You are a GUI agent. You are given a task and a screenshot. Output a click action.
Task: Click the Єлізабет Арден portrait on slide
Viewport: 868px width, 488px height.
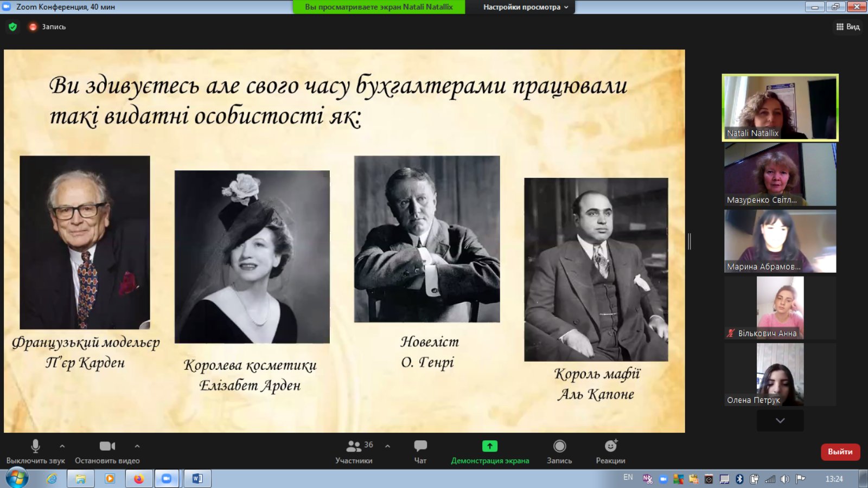coord(252,257)
